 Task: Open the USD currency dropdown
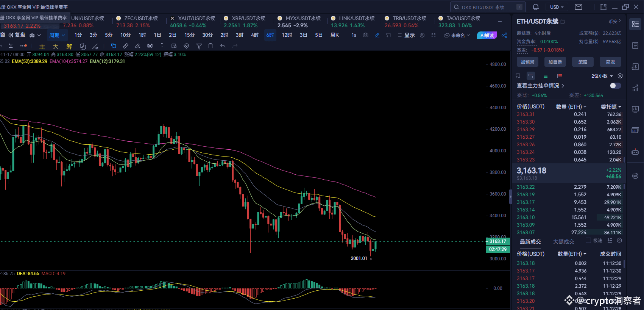tap(557, 7)
